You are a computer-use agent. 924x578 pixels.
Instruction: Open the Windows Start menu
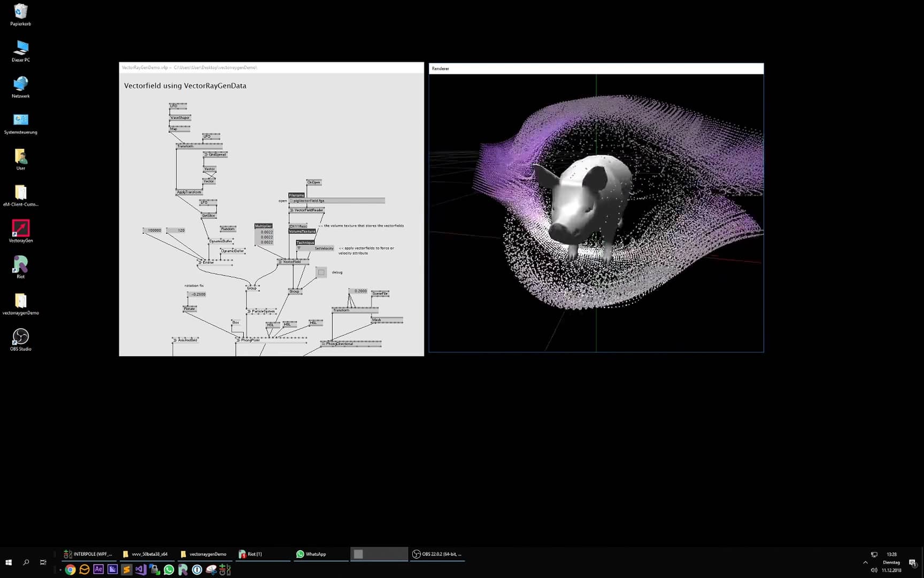pos(8,562)
